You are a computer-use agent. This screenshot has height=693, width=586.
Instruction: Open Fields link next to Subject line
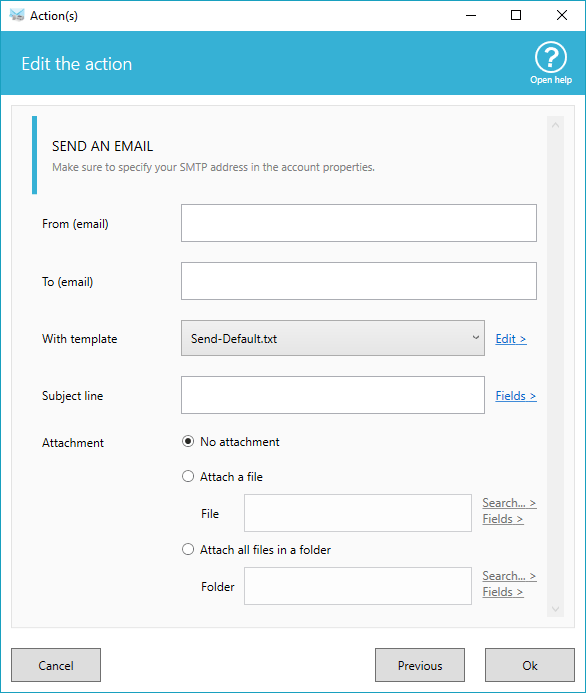point(516,396)
